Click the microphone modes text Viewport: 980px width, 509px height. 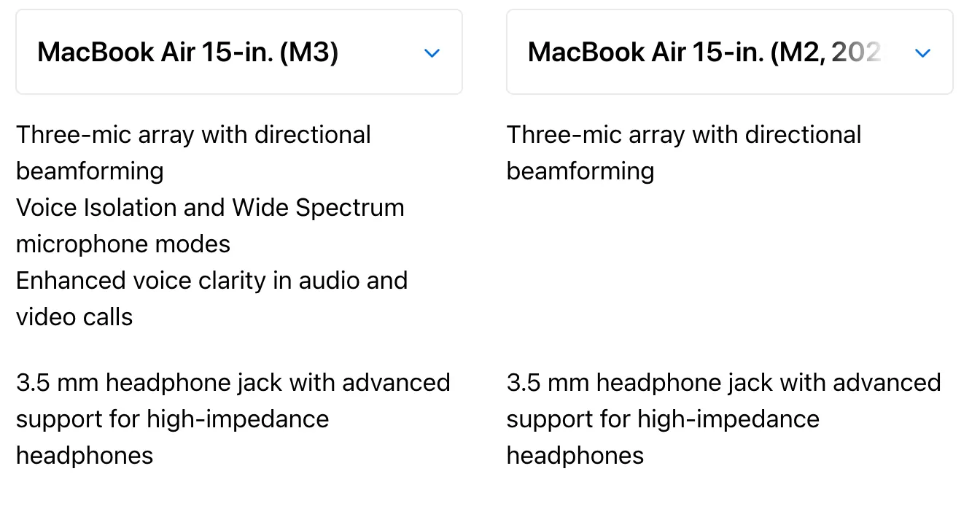(x=123, y=244)
